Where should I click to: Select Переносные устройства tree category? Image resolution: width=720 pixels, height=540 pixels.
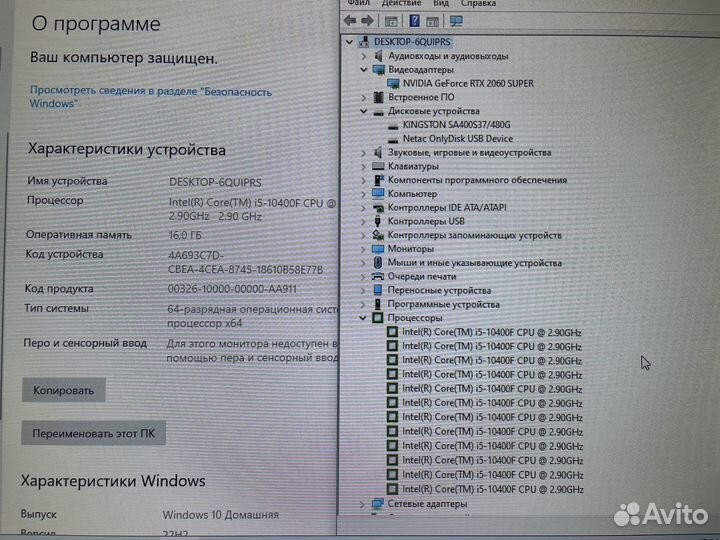point(439,290)
